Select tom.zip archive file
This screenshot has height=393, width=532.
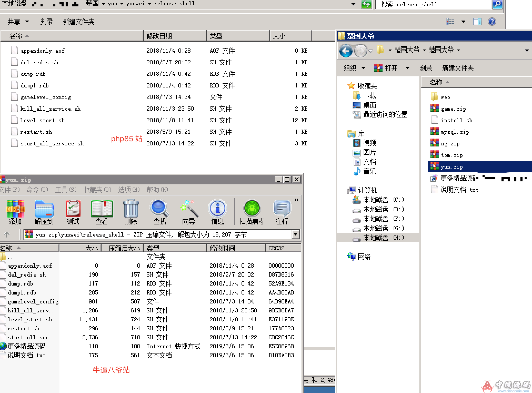pyautogui.click(x=446, y=155)
